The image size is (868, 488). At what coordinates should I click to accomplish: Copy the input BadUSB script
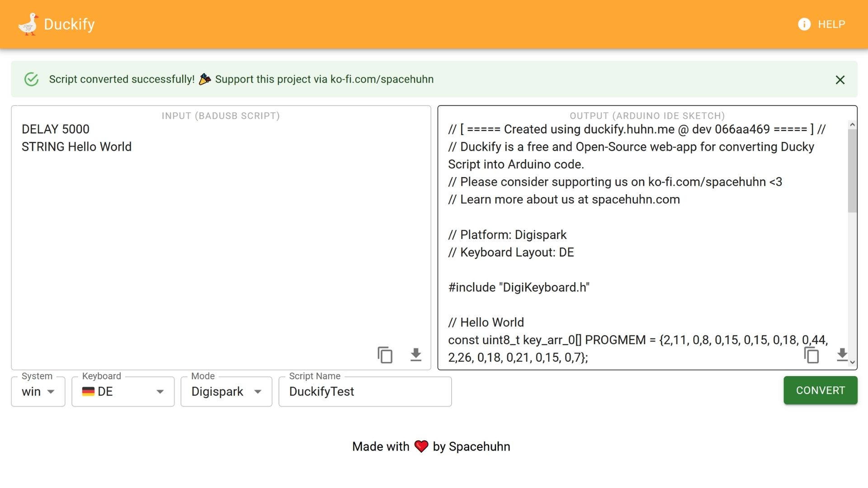[385, 355]
